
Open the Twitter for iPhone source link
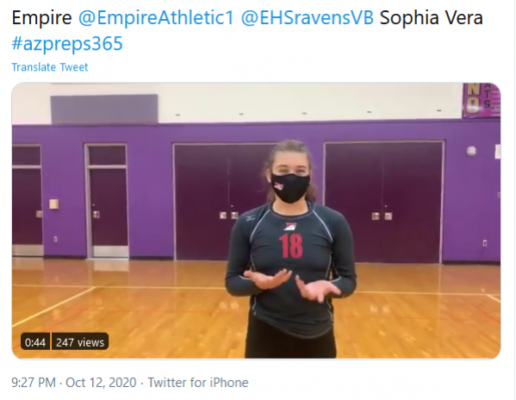point(198,382)
